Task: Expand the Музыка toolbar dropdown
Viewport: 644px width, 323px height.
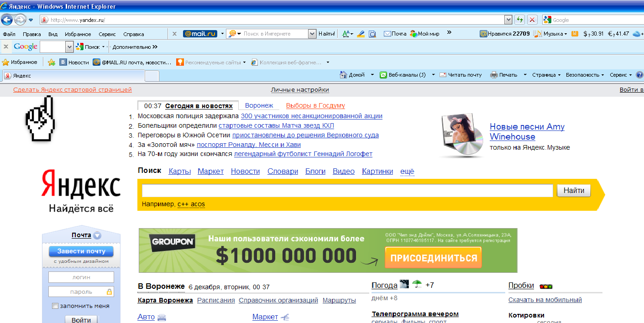Action: [565, 34]
